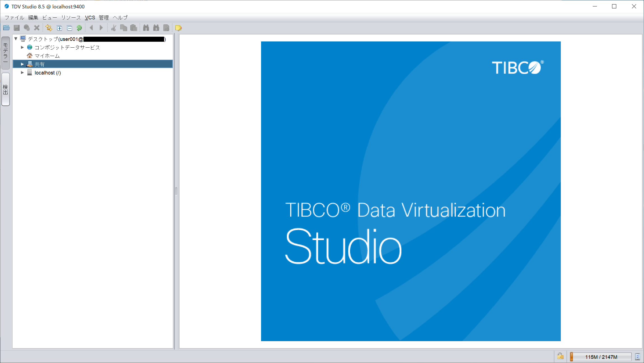Click the padlock icon in status bar
The height and width of the screenshot is (363, 644).
pyautogui.click(x=560, y=356)
